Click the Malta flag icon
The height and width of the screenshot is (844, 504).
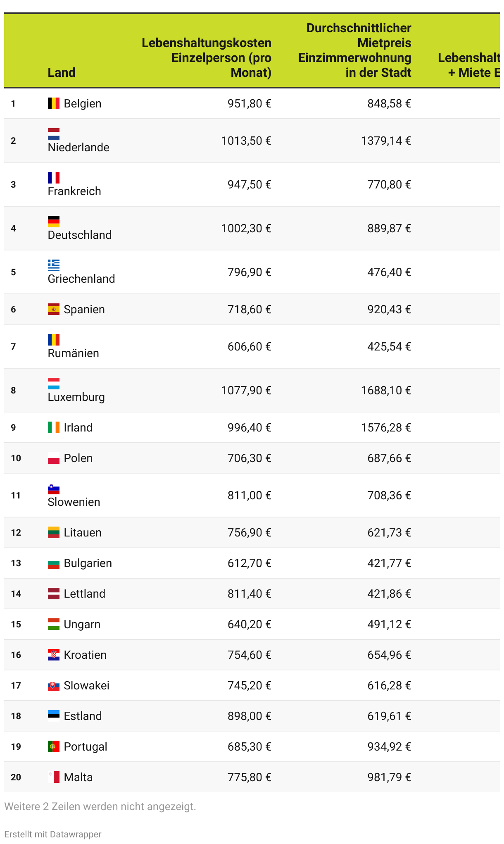click(54, 777)
